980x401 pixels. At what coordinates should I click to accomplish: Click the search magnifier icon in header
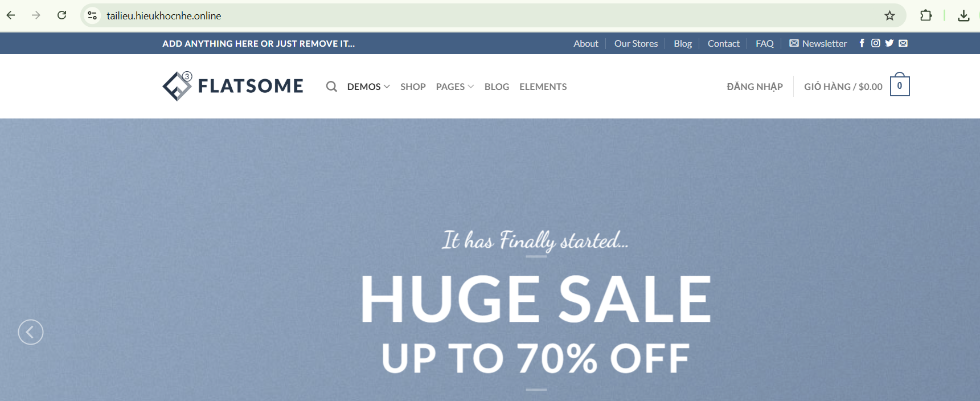click(x=331, y=87)
